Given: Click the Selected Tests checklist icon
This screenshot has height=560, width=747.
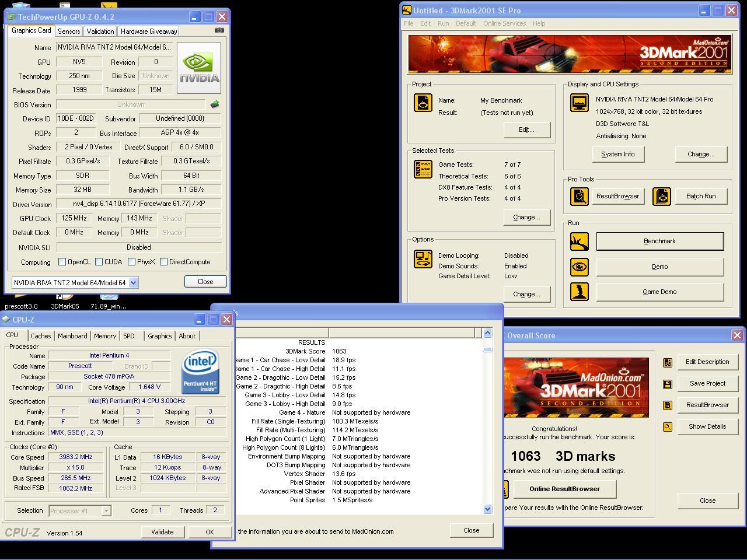Looking at the screenshot, I should [423, 169].
